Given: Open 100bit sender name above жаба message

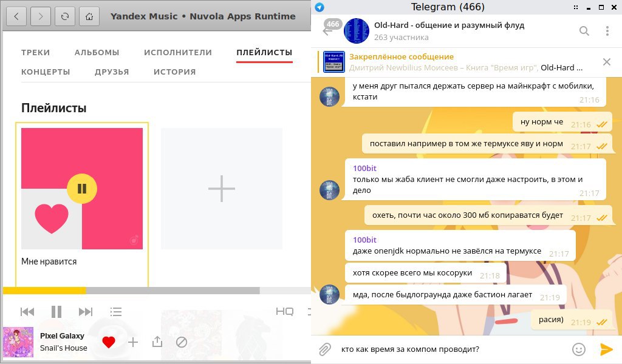Looking at the screenshot, I should click(364, 168).
